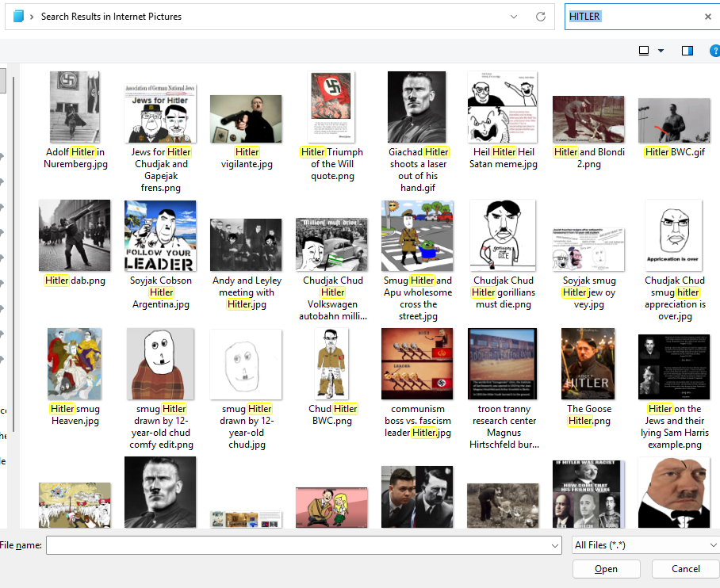This screenshot has height=588, width=720.
Task: Select the Giachad laser hand gif thumbnail
Action: click(416, 107)
